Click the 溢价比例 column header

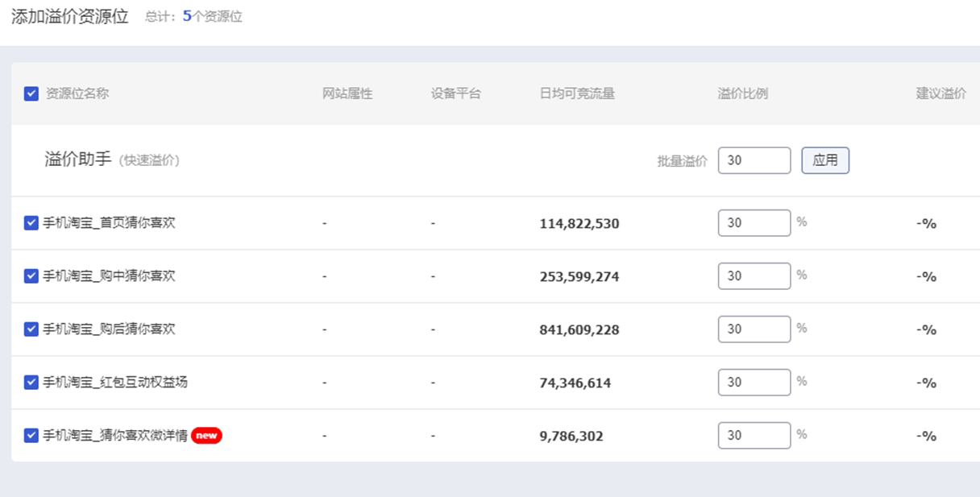[x=742, y=93]
